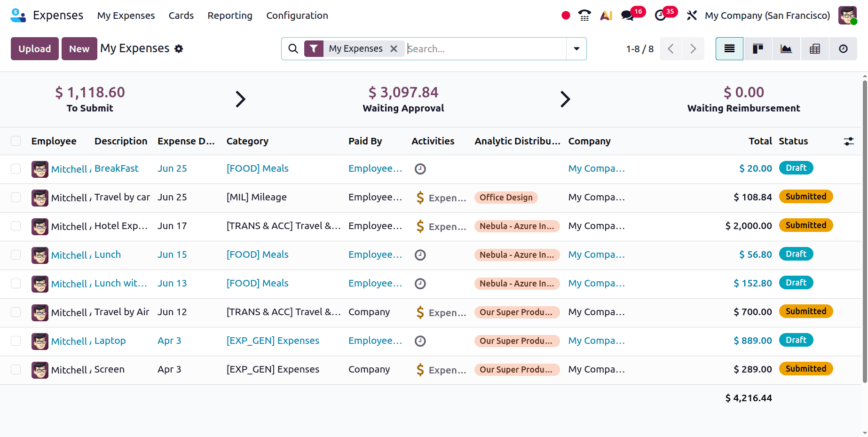The image size is (868, 437).
Task: Create a New expense
Action: coord(79,48)
